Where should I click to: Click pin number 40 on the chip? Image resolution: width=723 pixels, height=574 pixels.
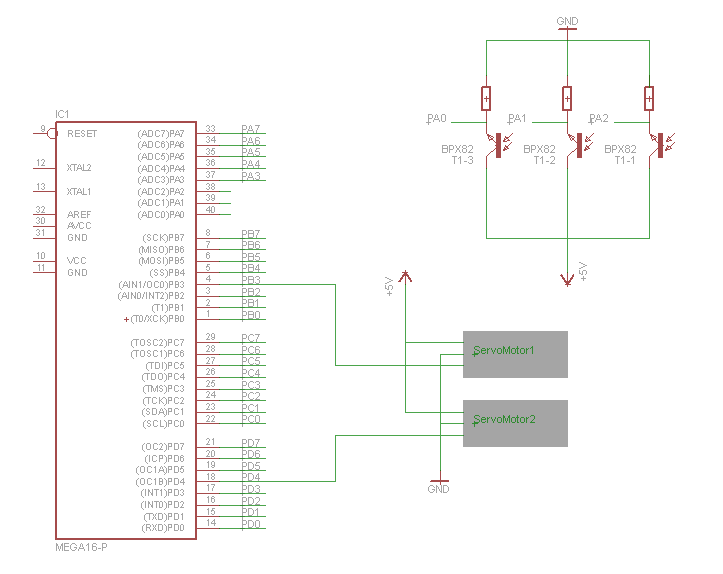tap(211, 210)
